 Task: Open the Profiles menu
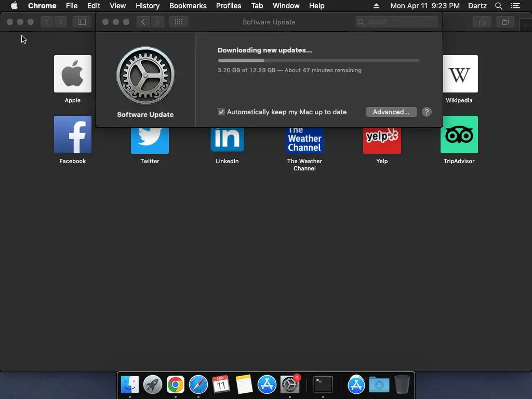[229, 6]
